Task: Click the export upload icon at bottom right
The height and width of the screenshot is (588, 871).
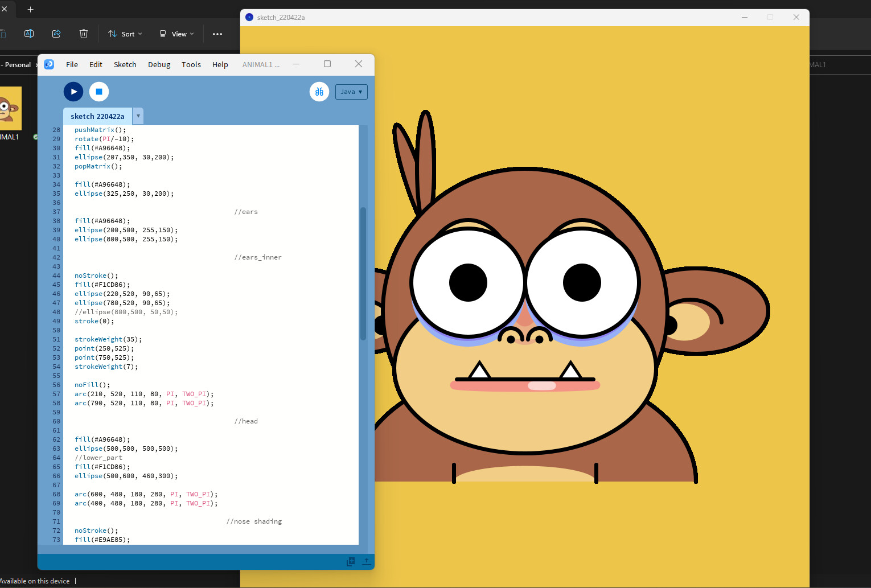Action: (366, 562)
